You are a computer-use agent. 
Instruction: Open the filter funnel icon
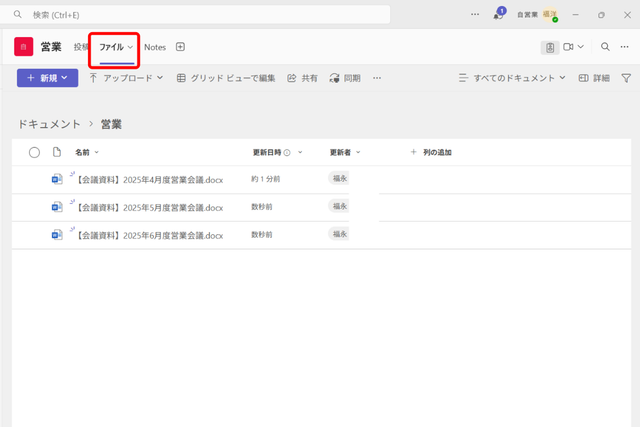tap(626, 78)
